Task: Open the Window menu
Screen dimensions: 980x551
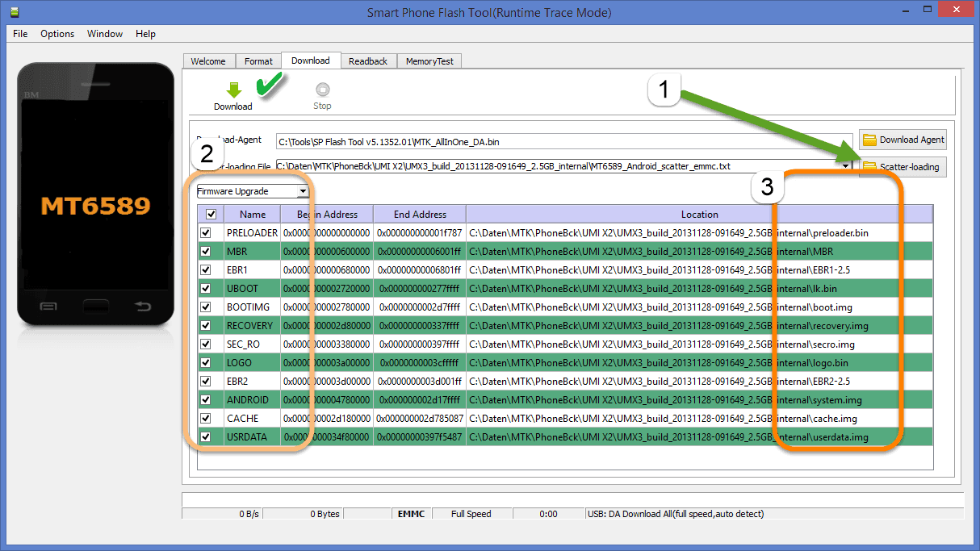Action: pos(105,34)
